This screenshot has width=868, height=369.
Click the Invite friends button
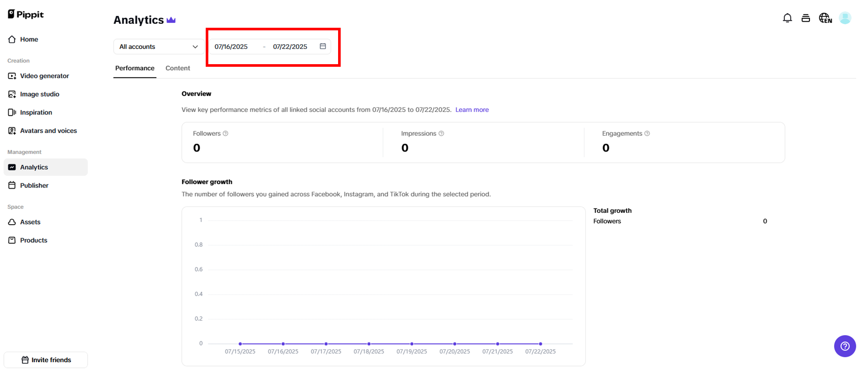[46, 360]
